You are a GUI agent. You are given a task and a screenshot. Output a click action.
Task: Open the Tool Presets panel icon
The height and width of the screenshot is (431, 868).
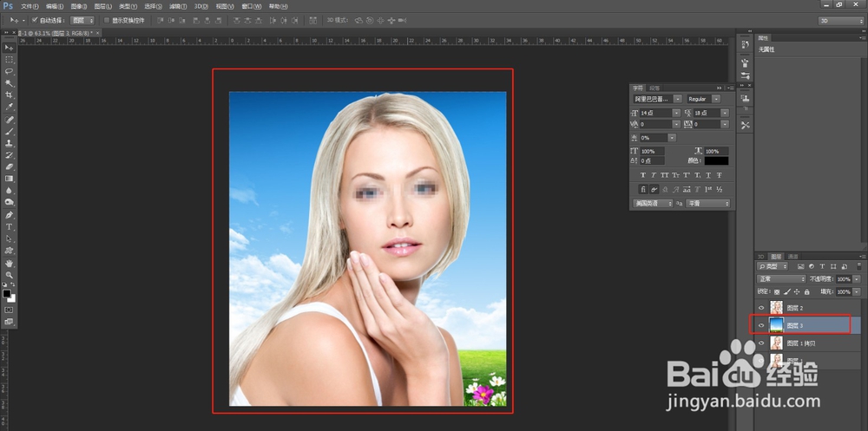coord(745,125)
